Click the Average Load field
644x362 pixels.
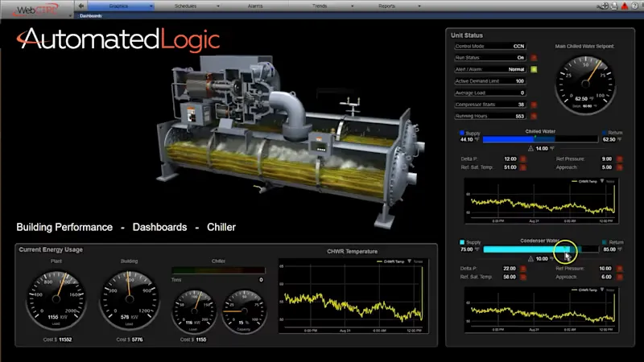[x=490, y=93]
